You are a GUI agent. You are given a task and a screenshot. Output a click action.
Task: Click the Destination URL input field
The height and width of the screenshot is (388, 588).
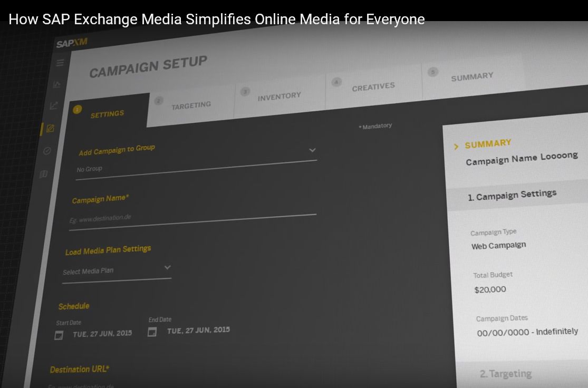[x=81, y=385]
